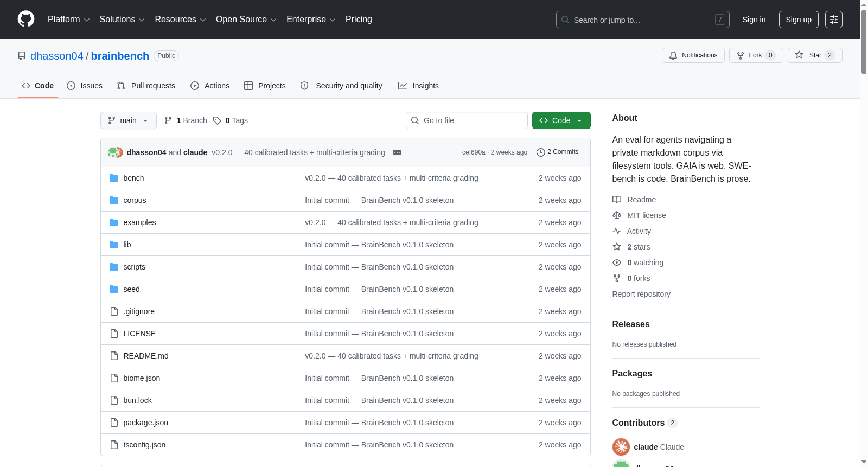The image size is (868, 467).
Task: Open the brainbench repository name link
Action: click(120, 56)
